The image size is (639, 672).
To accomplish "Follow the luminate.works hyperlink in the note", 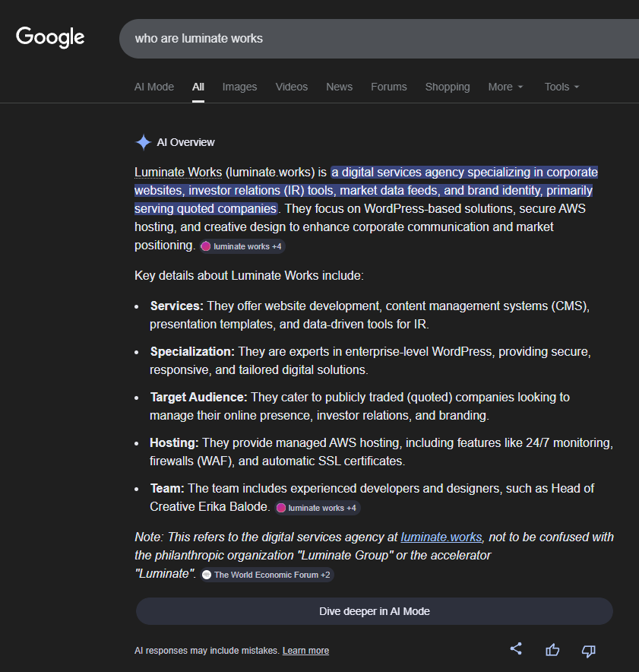I will point(441,537).
